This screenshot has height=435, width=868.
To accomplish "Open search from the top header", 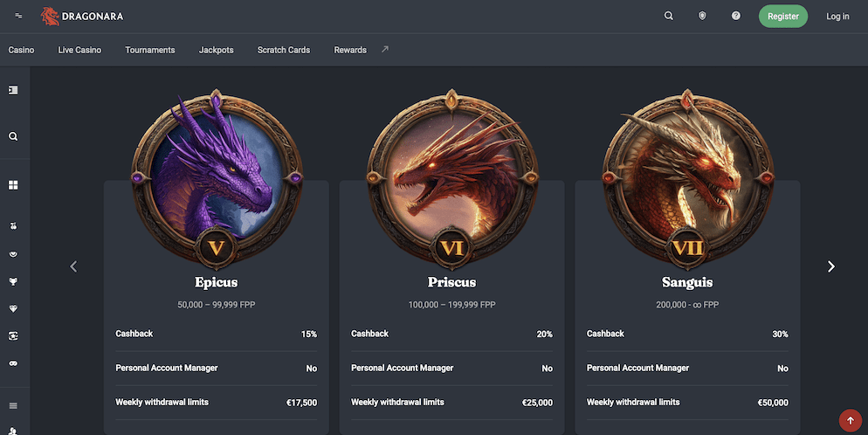I will pos(669,16).
